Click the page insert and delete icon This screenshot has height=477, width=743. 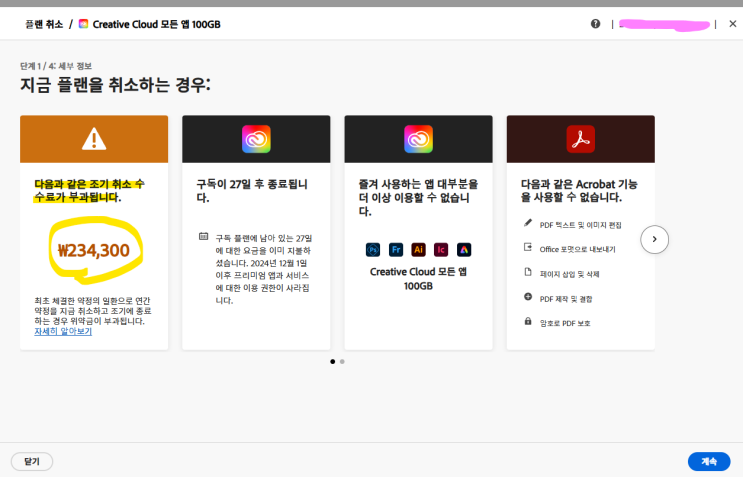pyautogui.click(x=528, y=272)
